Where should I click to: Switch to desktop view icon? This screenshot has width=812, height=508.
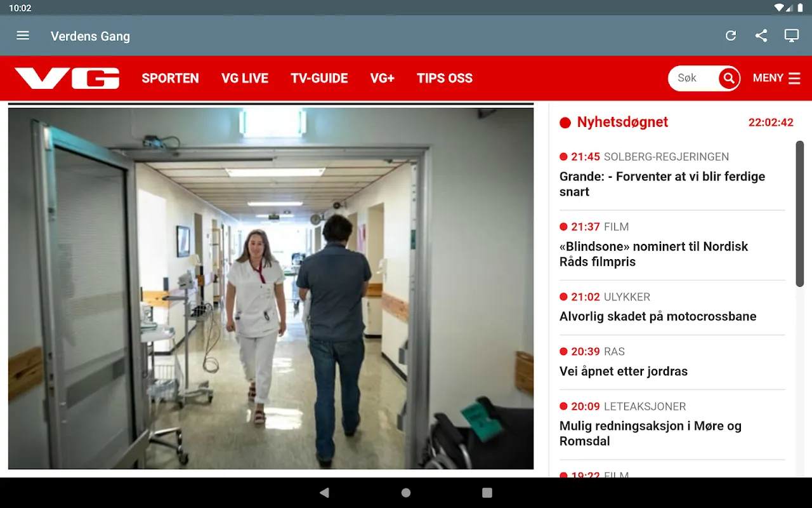(x=792, y=36)
